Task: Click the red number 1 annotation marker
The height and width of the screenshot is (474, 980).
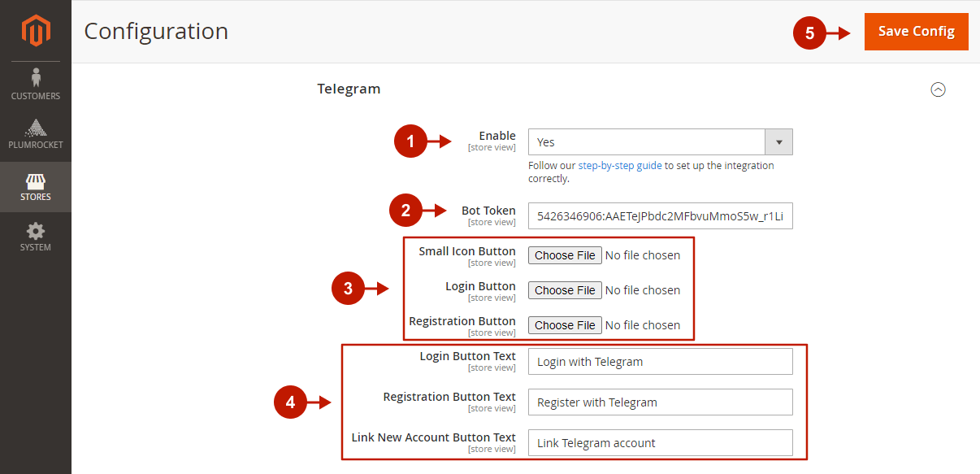Action: pyautogui.click(x=410, y=141)
